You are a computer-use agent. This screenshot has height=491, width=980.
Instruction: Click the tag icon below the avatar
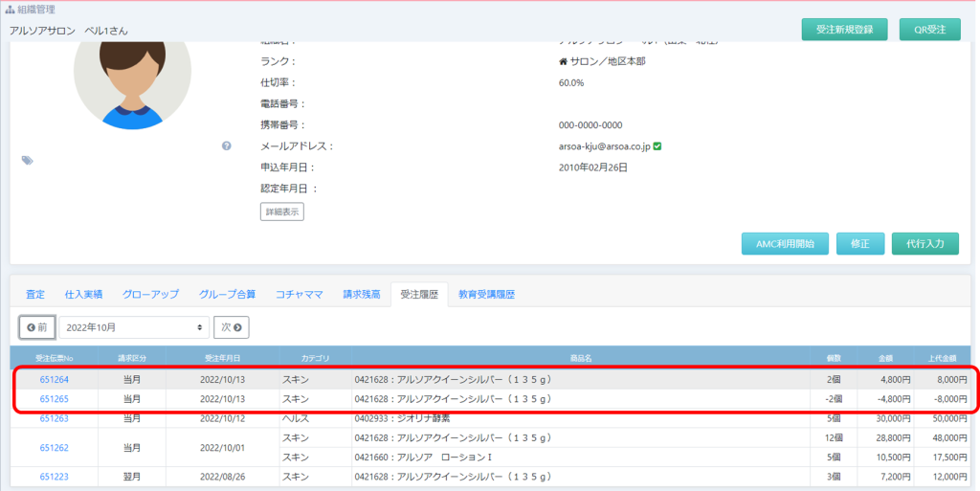27,160
